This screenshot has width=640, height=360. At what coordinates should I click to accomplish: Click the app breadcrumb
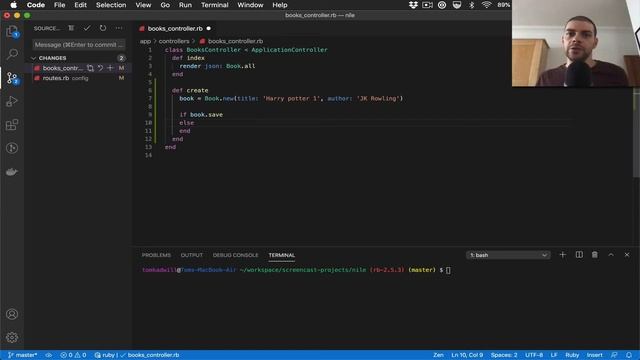[x=145, y=41]
